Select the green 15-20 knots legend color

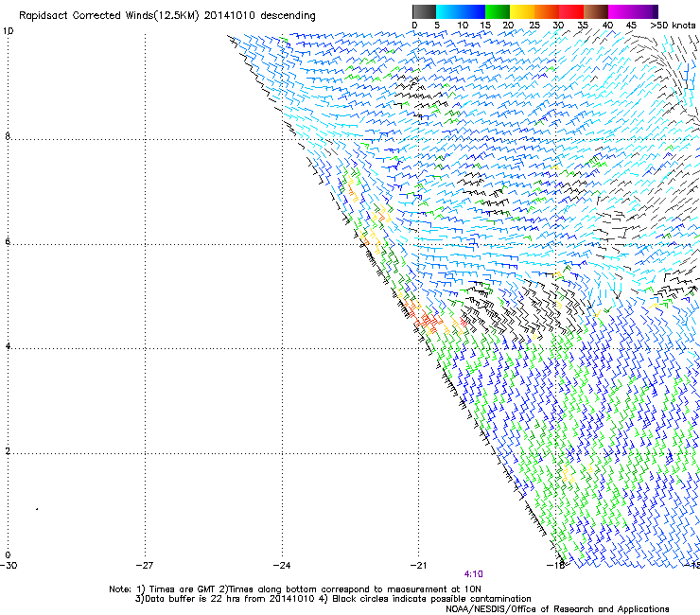point(498,11)
